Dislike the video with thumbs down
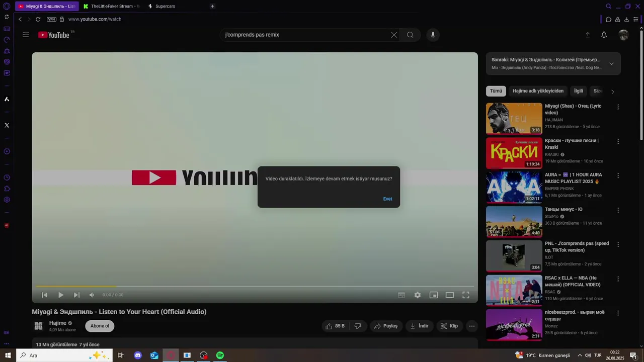Screen dimensions: 644x362 [x=358, y=326]
